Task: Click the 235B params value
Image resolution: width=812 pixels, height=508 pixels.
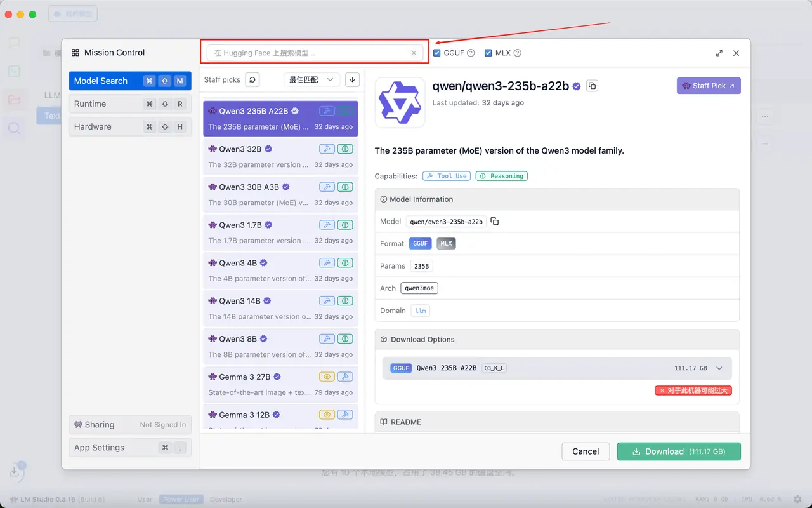Action: [421, 266]
